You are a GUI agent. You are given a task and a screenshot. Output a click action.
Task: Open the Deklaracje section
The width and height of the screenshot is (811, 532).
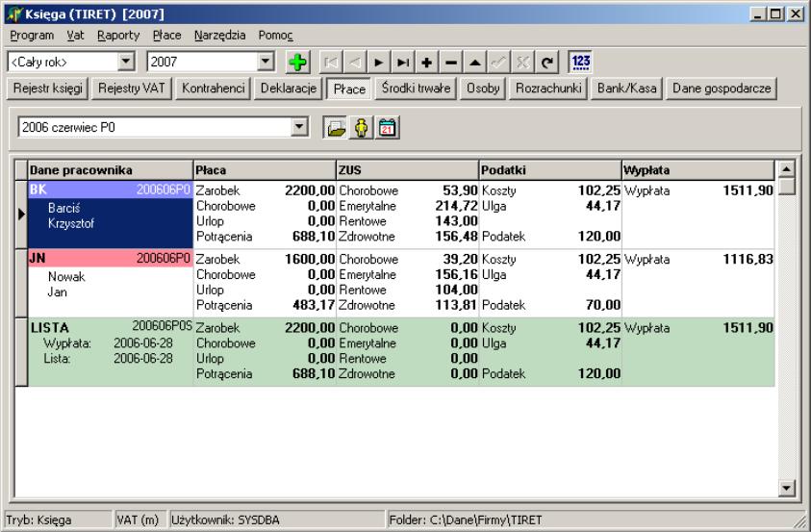pos(288,89)
